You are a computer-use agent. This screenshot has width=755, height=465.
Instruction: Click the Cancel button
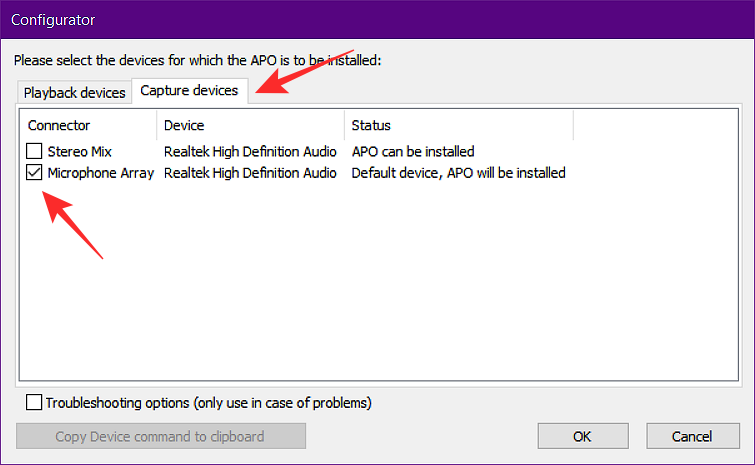click(692, 436)
